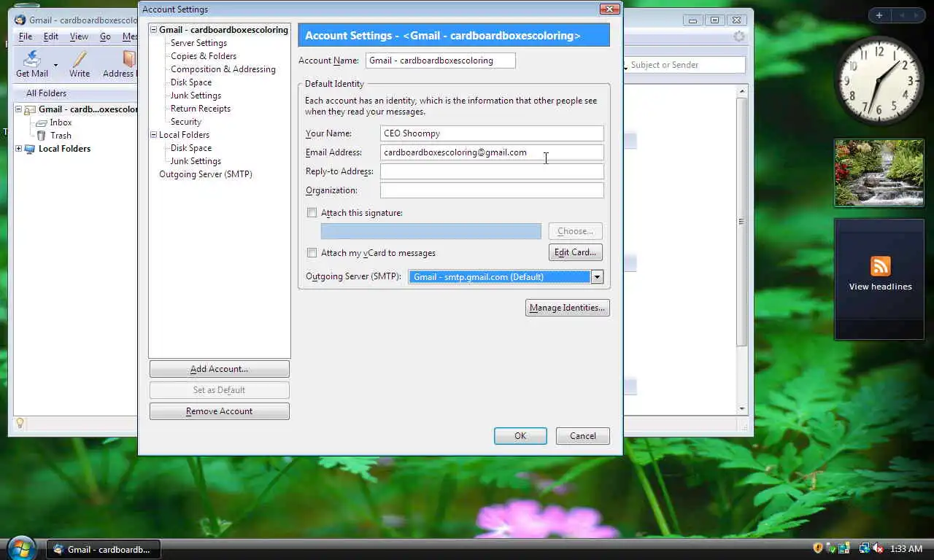Viewport: 934px width, 560px height.
Task: Confirm settings with OK button
Action: click(520, 436)
